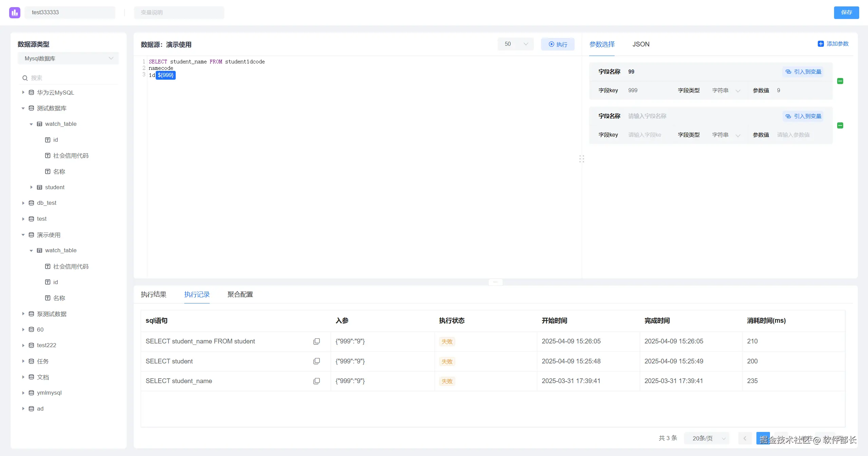
Task: Remove the parameter row named 99
Action: tap(840, 81)
